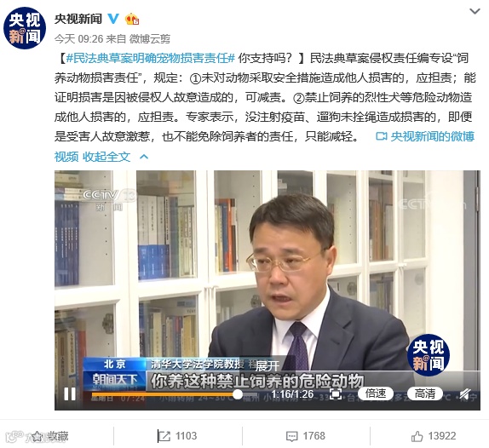Like the post with 13922 thumbs-up
This screenshot has width=489, height=448.
(x=434, y=436)
